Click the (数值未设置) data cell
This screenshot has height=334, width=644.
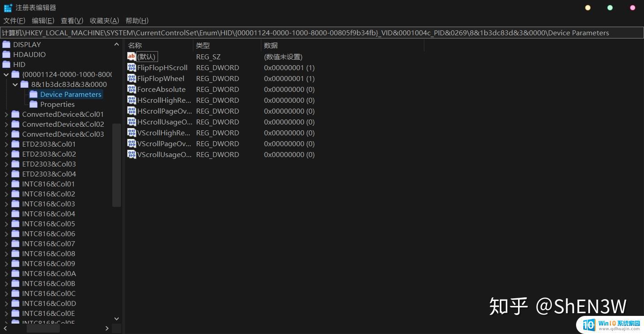pos(283,57)
